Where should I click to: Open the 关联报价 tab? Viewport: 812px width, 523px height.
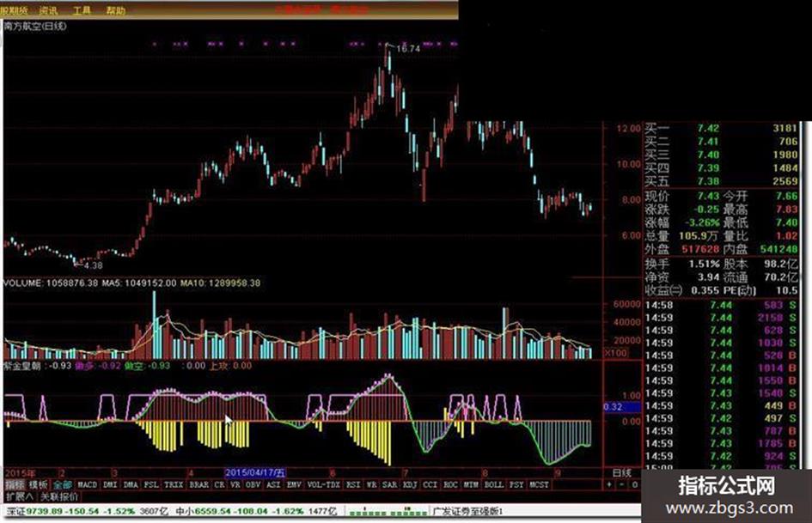click(59, 496)
